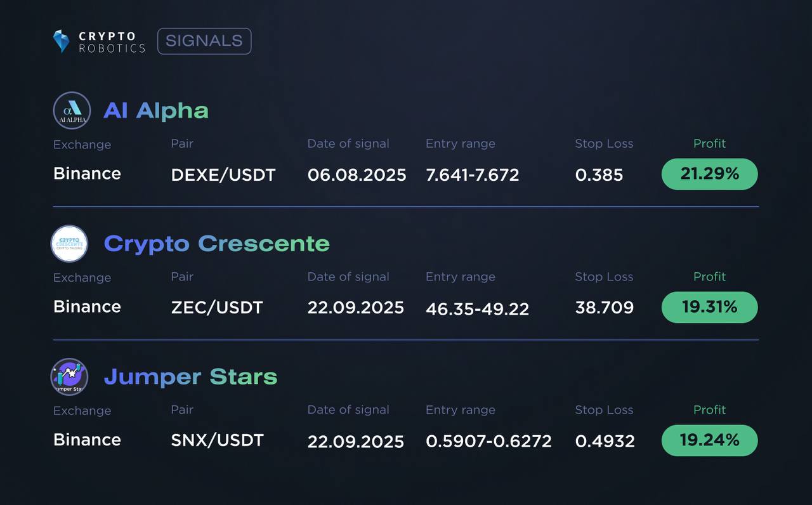Click the 19.24% profit badge
This screenshot has width=812, height=505.
(x=709, y=440)
